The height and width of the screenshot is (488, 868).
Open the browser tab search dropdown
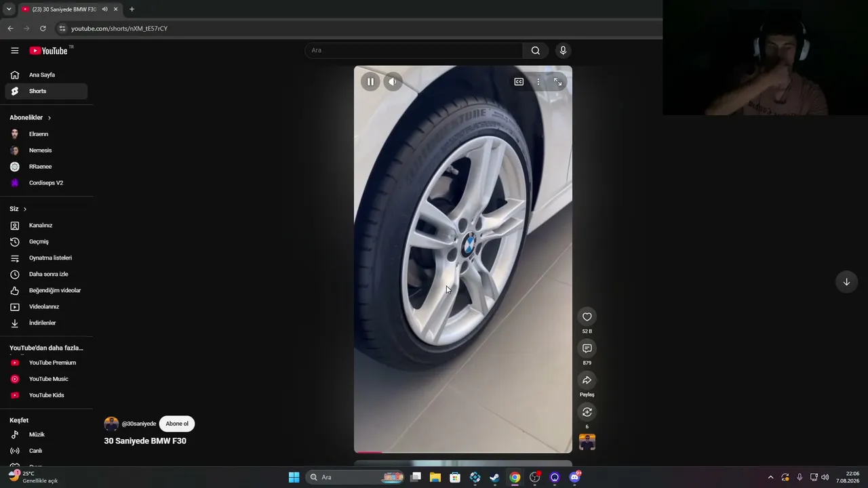pyautogui.click(x=9, y=9)
